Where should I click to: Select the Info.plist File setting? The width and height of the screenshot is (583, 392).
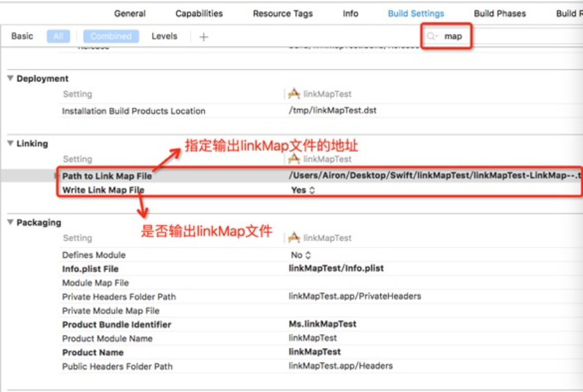90,269
